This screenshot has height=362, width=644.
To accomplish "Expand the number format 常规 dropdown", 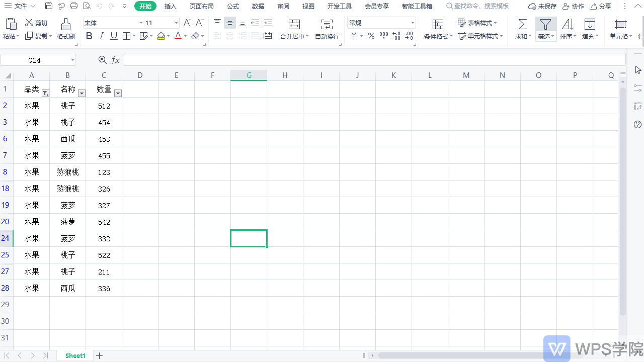I will coord(413,23).
